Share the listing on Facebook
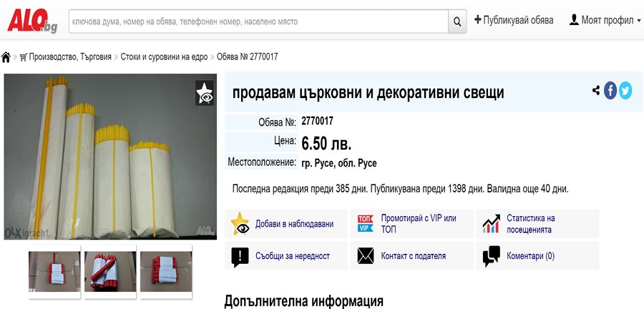This screenshot has height=309, width=644. pos(610,91)
